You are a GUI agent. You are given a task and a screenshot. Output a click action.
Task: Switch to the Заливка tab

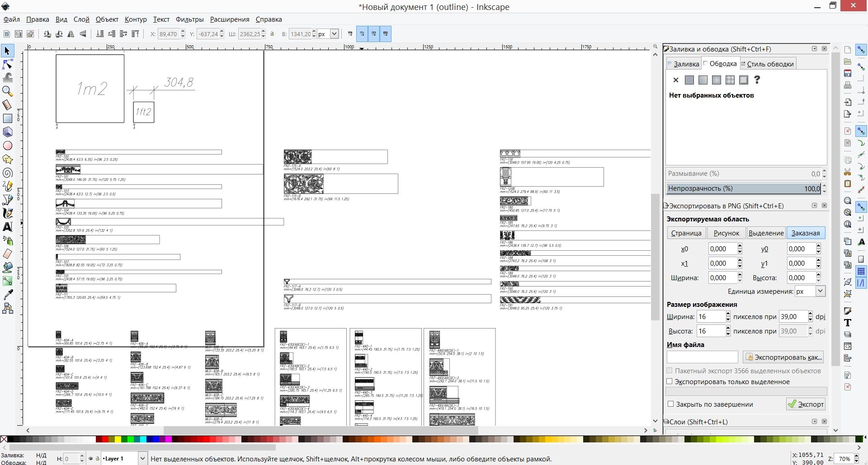[683, 64]
